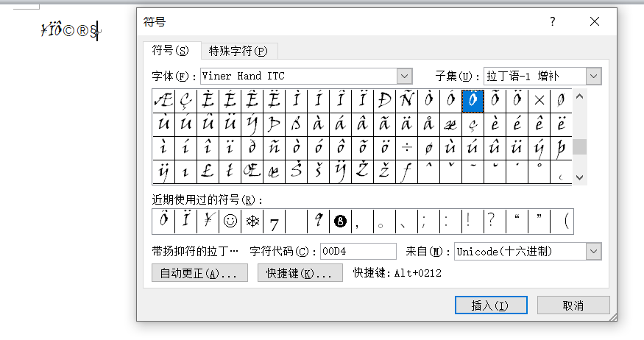Image resolution: width=644 pixels, height=340 pixels.
Task: Choose the smiley face from recent symbols
Action: [x=230, y=221]
